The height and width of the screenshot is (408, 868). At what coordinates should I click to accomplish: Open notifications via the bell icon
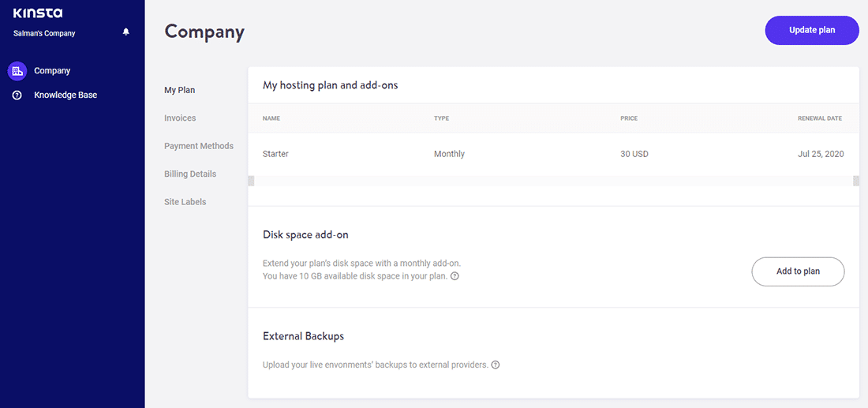126,32
